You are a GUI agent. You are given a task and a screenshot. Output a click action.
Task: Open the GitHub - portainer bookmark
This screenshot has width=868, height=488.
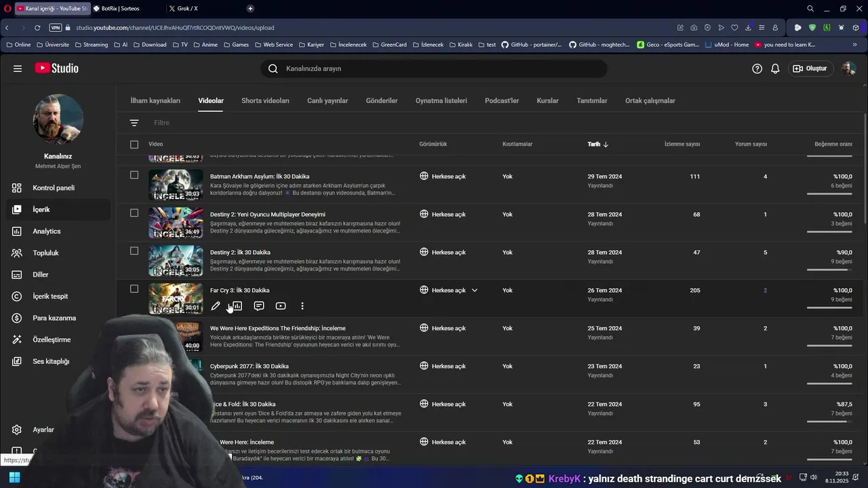tap(532, 45)
